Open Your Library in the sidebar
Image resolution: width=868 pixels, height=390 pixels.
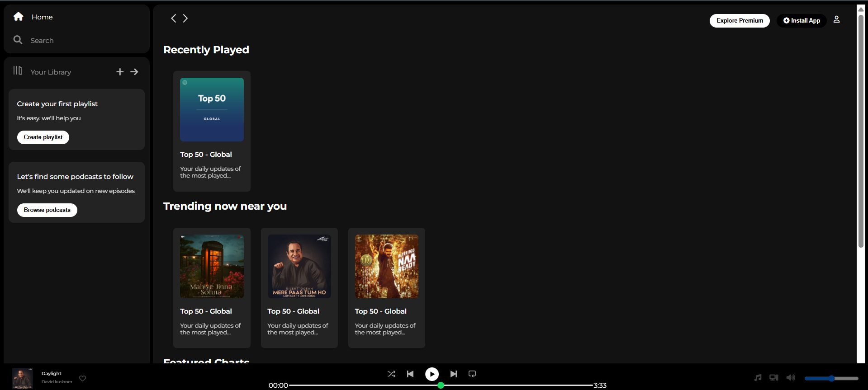[42, 71]
